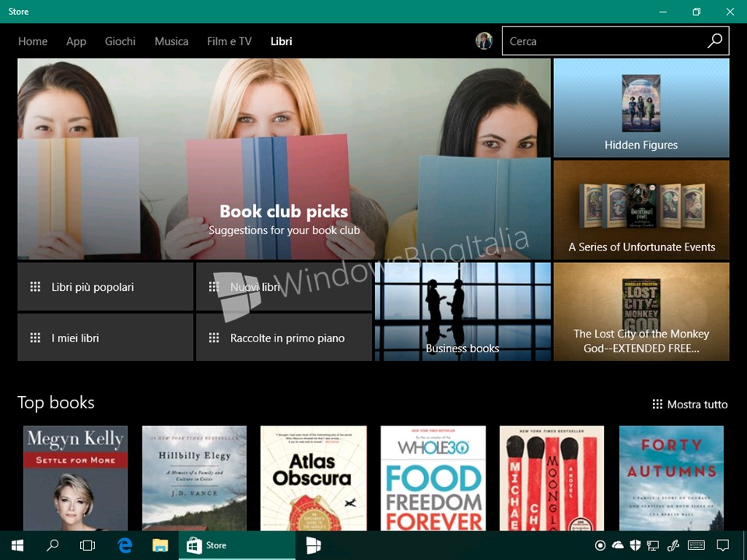Viewport: 747px width, 560px height.
Task: Open the Action Center notification icon
Action: tap(723, 545)
